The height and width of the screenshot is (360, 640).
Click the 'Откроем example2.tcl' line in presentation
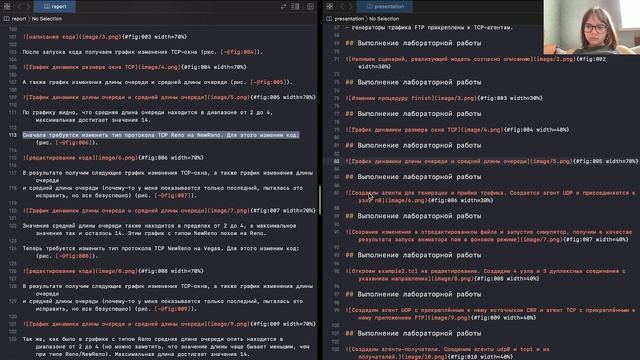[486, 275]
